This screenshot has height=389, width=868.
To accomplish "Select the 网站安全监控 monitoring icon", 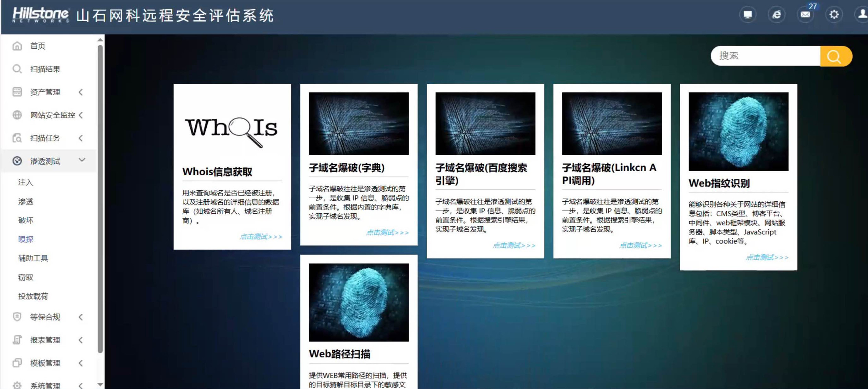I will coord(17,115).
